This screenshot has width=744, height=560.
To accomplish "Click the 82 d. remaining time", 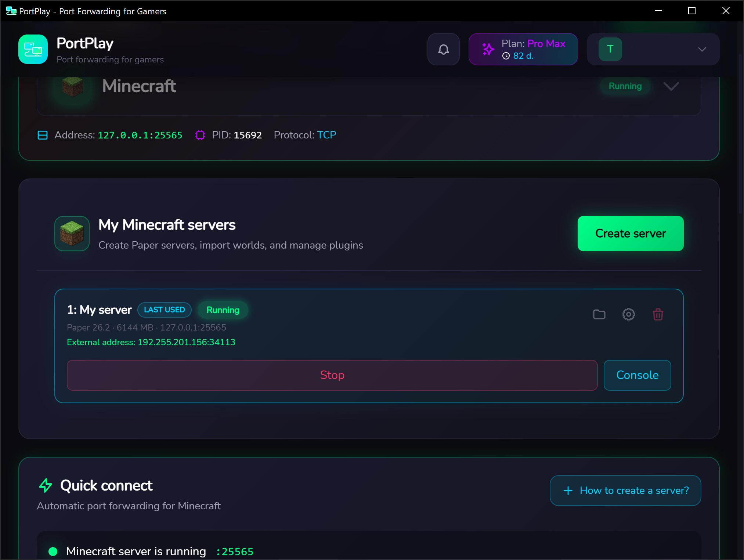I will click(x=523, y=56).
